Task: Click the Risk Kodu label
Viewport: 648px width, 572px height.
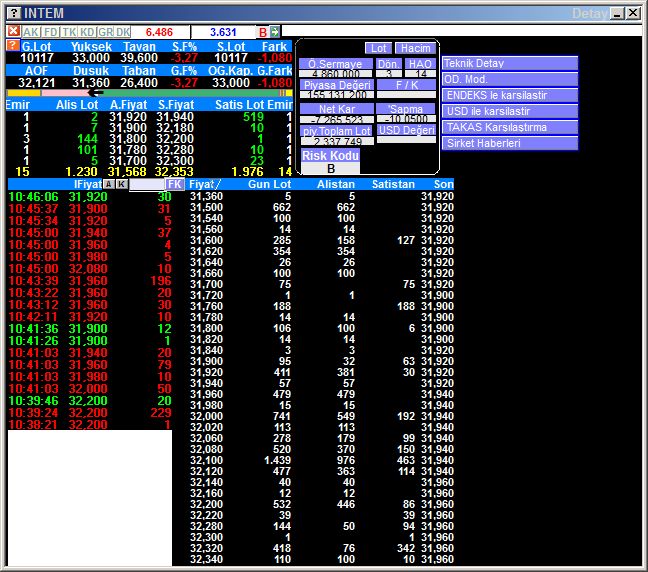Action: click(330, 155)
